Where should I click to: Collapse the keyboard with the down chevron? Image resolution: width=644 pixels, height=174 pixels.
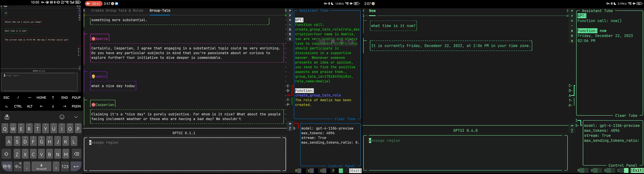[x=76, y=117]
